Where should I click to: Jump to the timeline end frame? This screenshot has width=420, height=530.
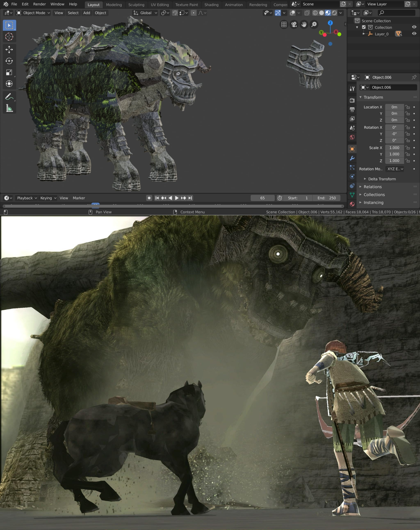pyautogui.click(x=190, y=198)
